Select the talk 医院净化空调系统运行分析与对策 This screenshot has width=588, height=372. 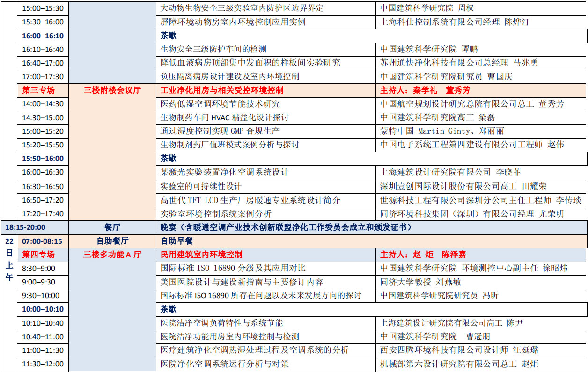coord(225,364)
